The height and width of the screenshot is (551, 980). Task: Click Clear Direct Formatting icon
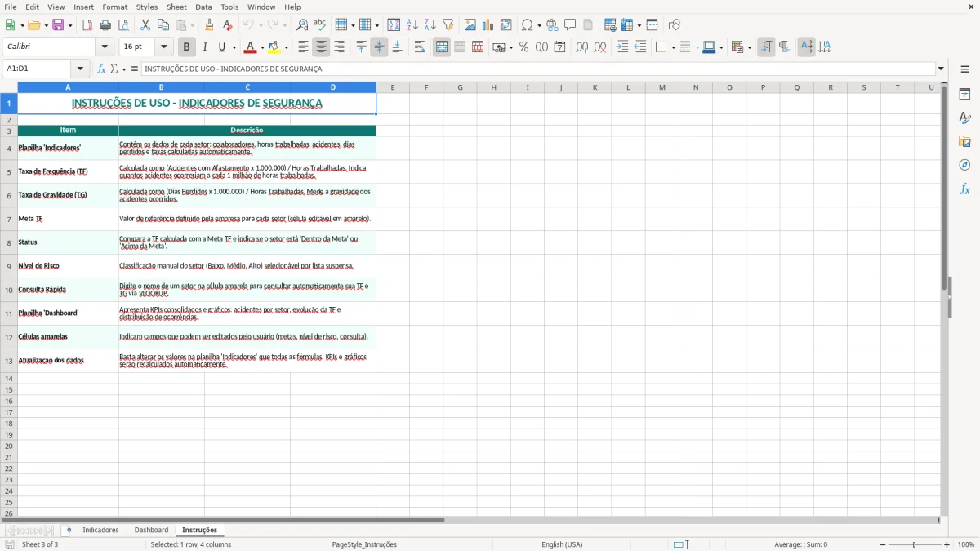click(x=227, y=25)
